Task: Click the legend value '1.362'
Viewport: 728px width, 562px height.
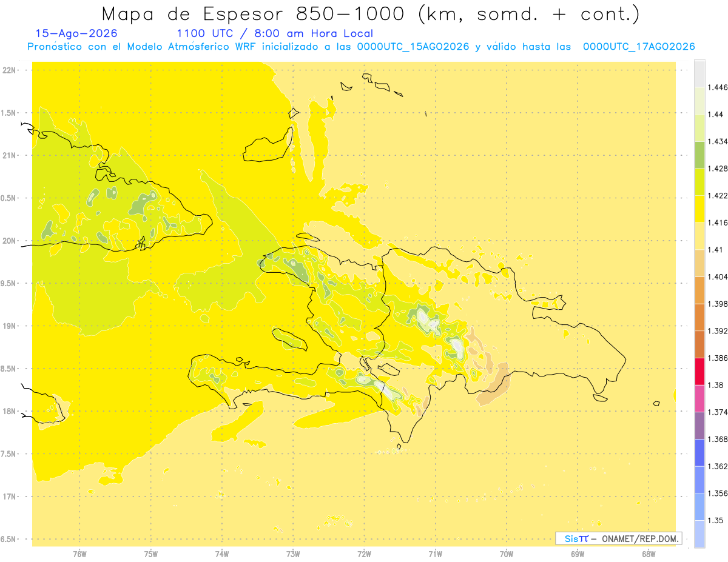Action: [718, 466]
